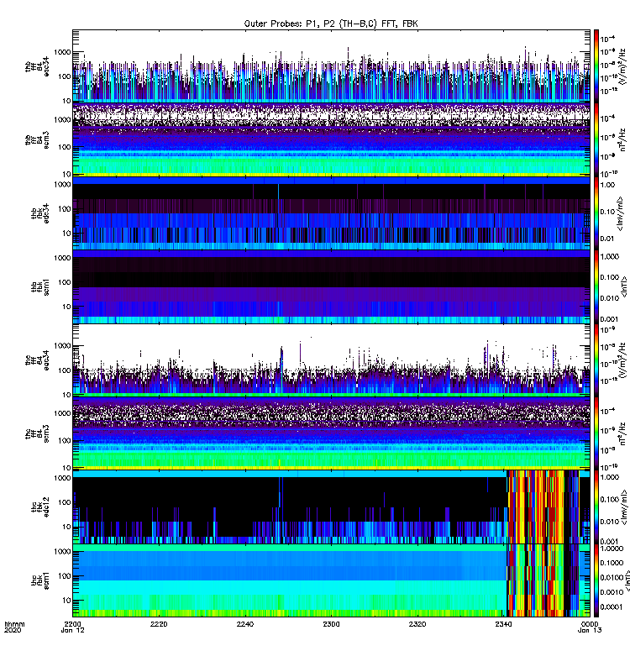The height and width of the screenshot is (672, 630).
Task: Click the top panel's (V/m)²/Hz unit label
Action: [x=624, y=66]
